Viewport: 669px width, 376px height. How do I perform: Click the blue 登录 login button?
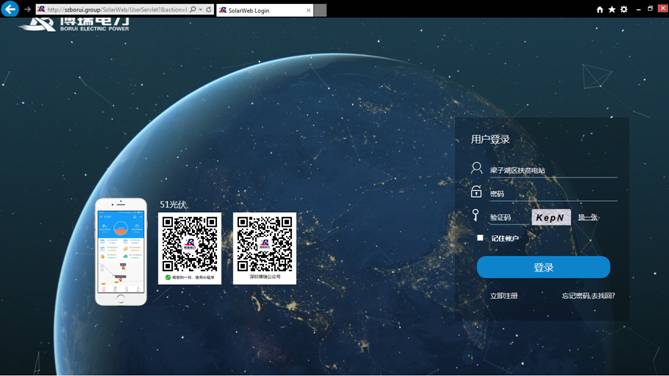click(543, 267)
